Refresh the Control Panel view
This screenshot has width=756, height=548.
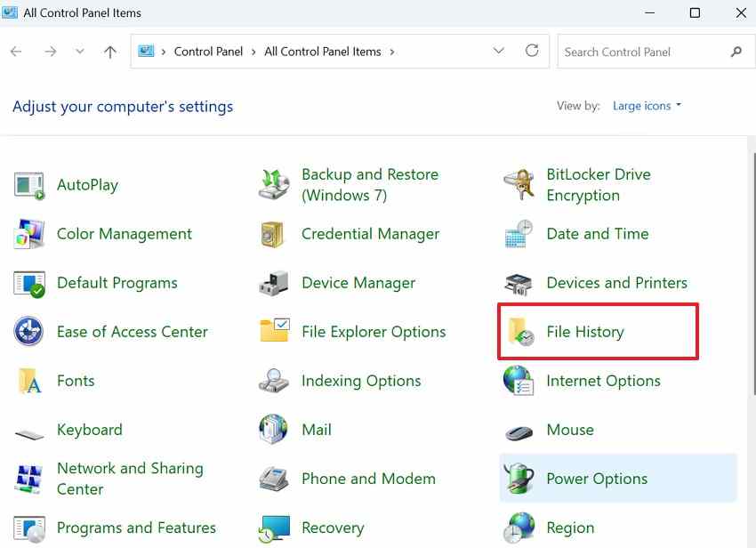click(532, 51)
